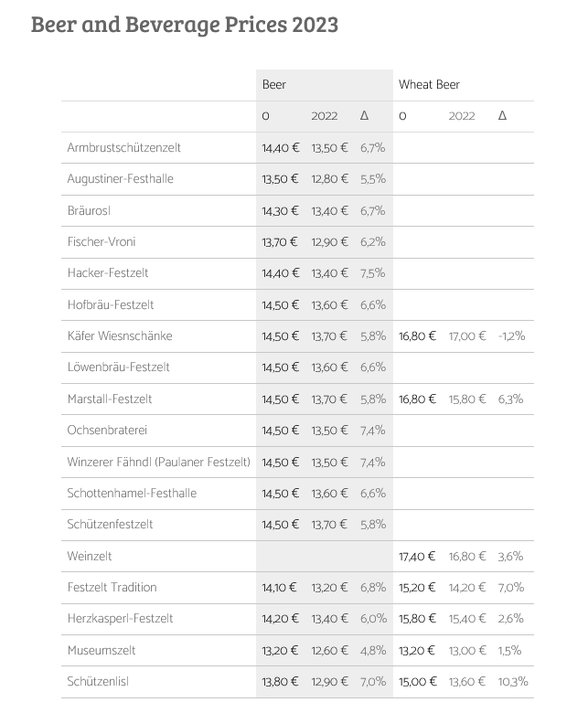Click Weinzelt wheat beer price 17,40 €
This screenshot has height=713, width=588.
click(x=417, y=556)
